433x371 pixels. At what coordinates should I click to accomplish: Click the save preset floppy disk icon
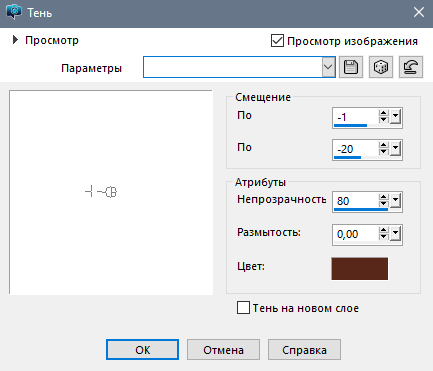351,67
